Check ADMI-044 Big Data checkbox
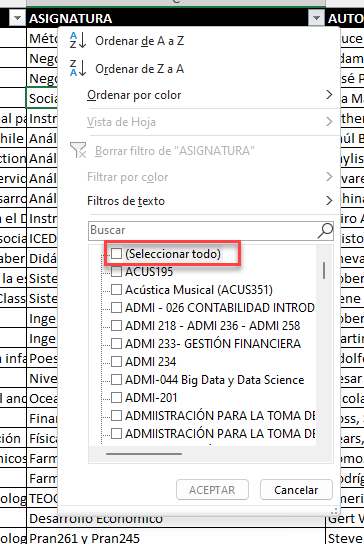364x544 pixels. click(117, 380)
